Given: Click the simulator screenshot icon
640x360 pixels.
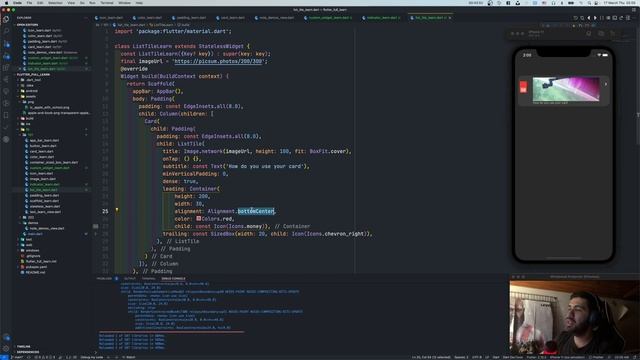Looking at the screenshot, I should pyautogui.click(x=601, y=34).
